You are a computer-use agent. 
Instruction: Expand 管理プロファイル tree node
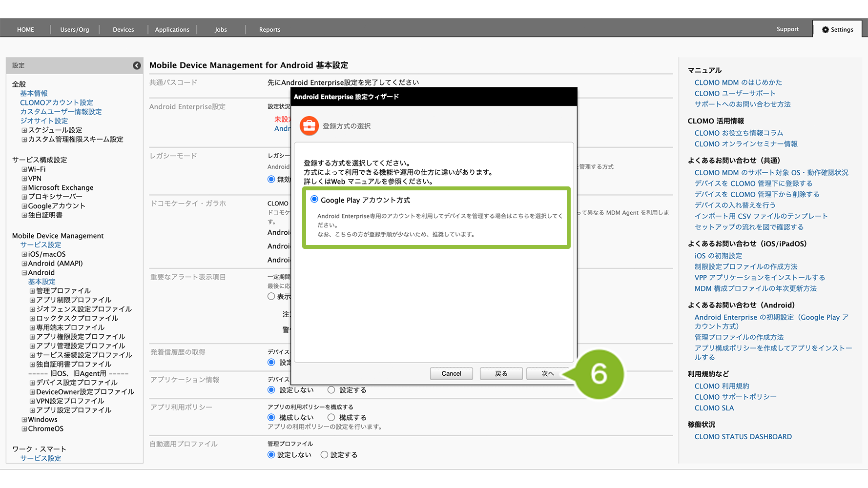[x=32, y=291]
